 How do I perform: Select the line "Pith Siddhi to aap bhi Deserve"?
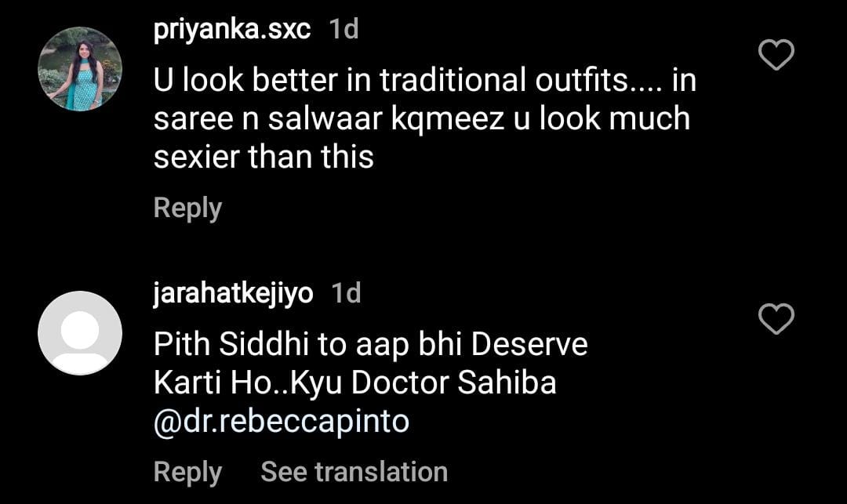click(x=370, y=345)
